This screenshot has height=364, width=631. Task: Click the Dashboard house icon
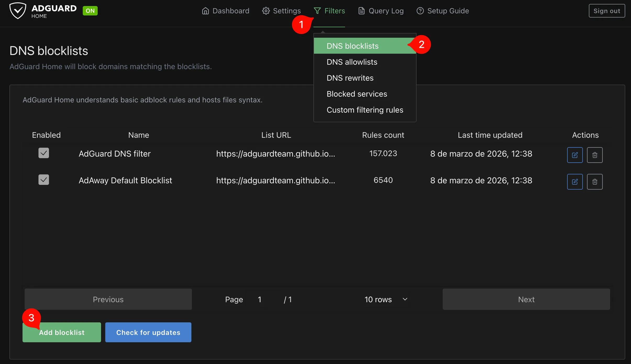(206, 11)
